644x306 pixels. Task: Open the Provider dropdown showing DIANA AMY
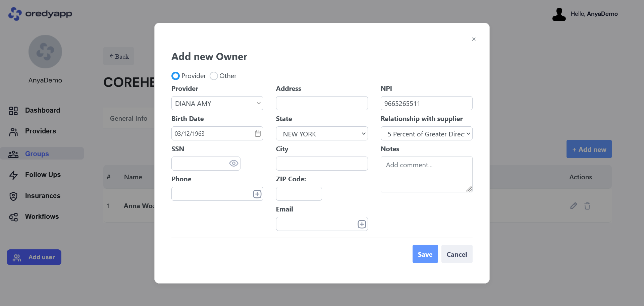pyautogui.click(x=217, y=103)
